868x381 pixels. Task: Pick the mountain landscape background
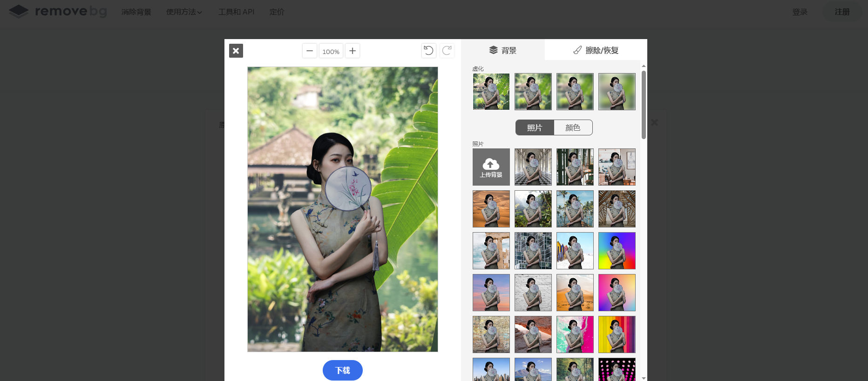tap(533, 369)
